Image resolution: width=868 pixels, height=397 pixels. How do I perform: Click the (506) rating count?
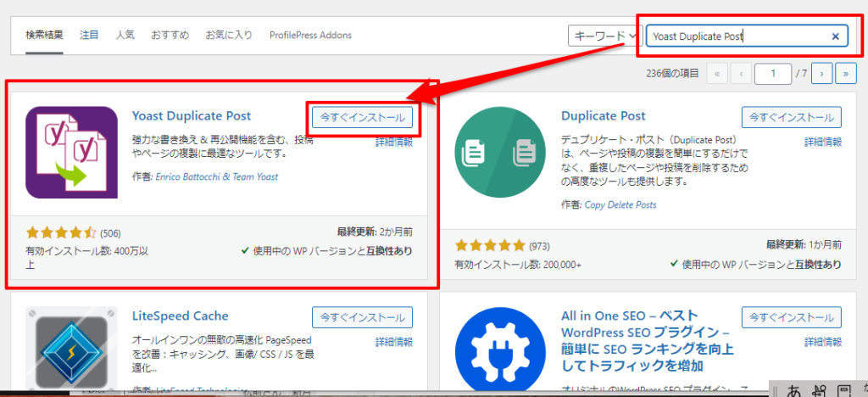[x=111, y=233]
